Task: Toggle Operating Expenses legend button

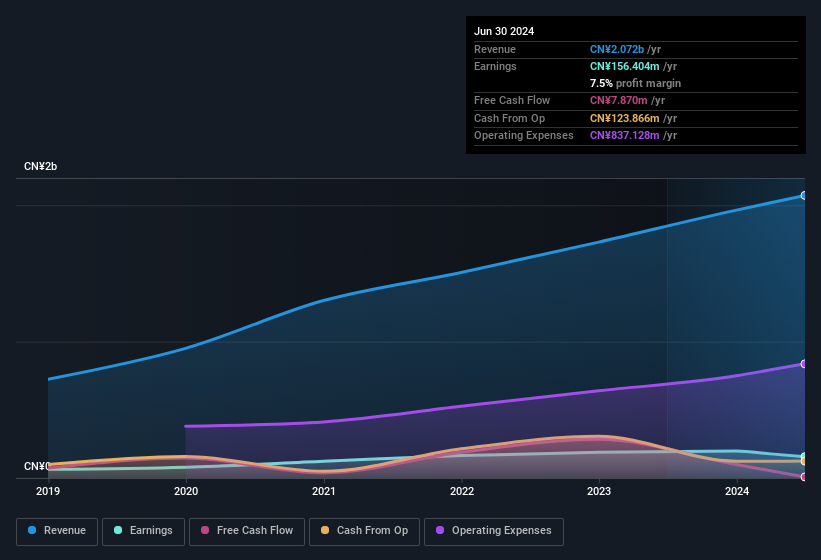Action: pyautogui.click(x=494, y=531)
